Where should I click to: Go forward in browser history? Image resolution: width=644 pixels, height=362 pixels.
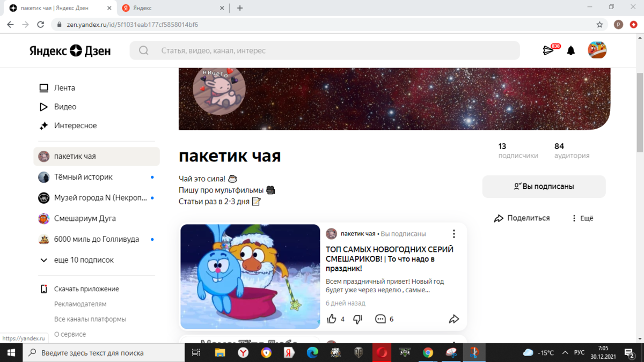click(25, 25)
